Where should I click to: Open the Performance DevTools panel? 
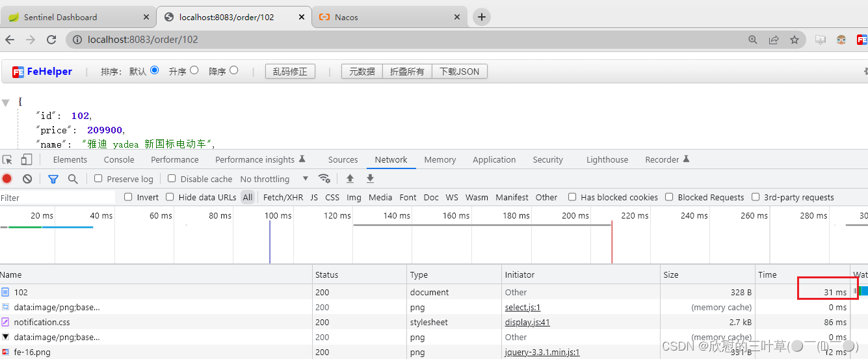(x=175, y=159)
